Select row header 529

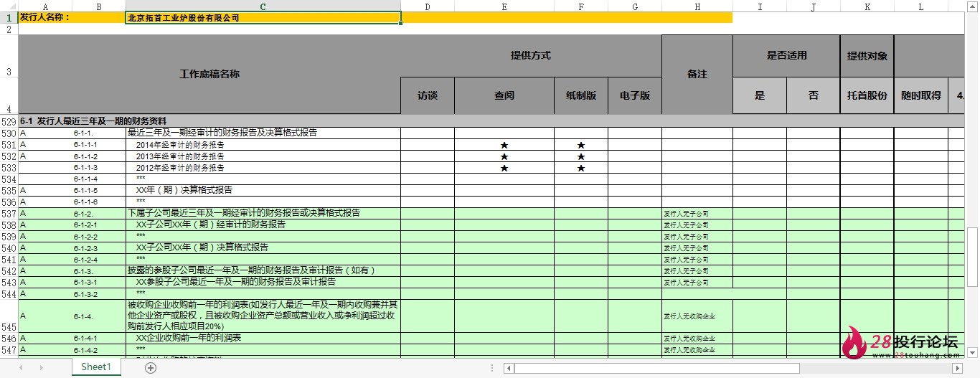(9, 121)
